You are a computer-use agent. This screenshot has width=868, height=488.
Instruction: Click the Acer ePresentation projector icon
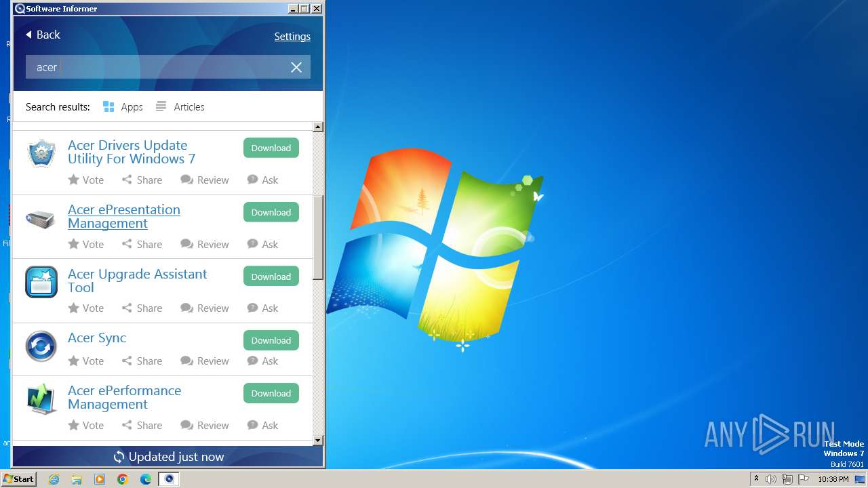coord(41,219)
